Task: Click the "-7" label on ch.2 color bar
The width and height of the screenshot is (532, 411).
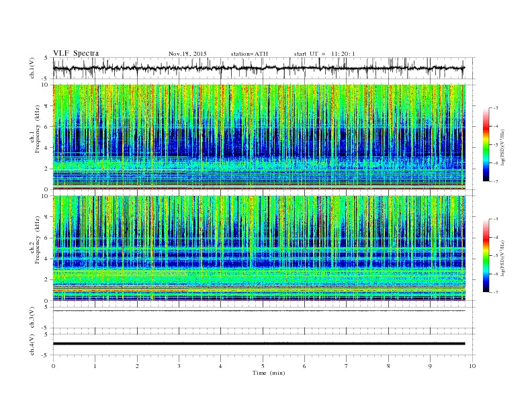Action: [495, 292]
